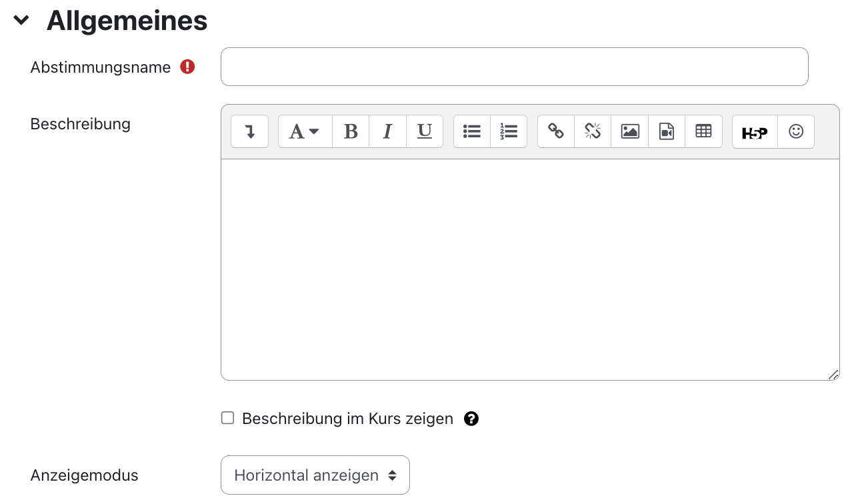The height and width of the screenshot is (504, 856).
Task: Select the underline icon
Action: pos(425,131)
